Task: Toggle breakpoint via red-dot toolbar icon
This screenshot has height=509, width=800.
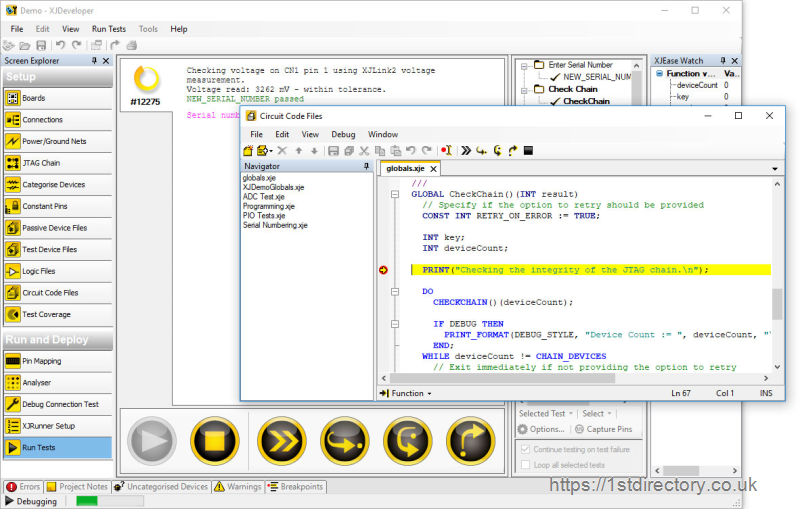Action: (446, 150)
